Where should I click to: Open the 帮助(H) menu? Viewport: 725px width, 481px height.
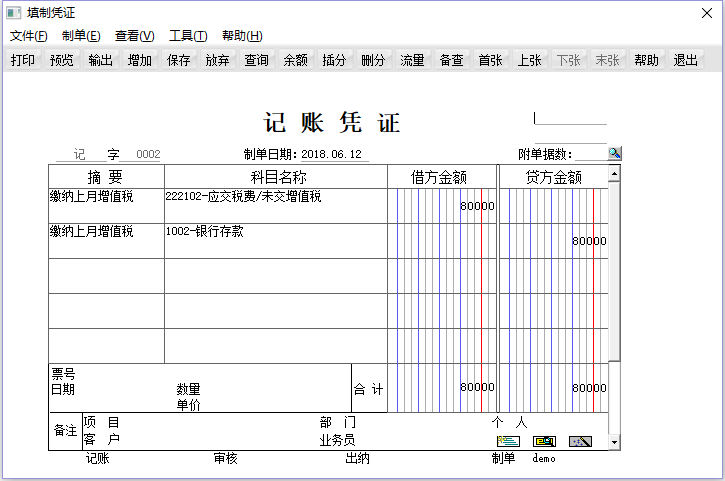(x=242, y=36)
